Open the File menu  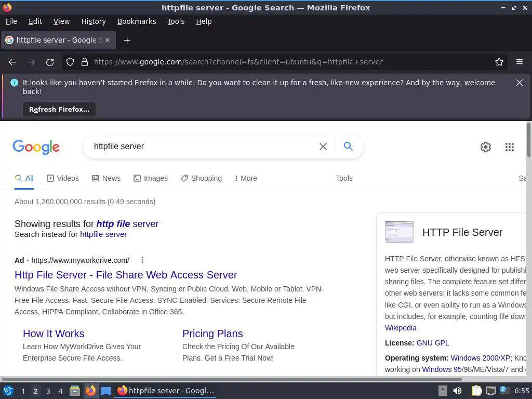tap(11, 21)
